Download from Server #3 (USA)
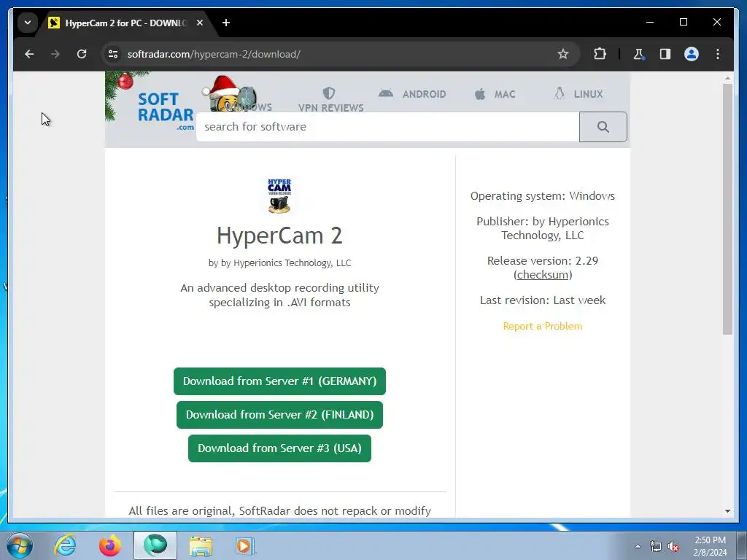Image resolution: width=747 pixels, height=560 pixels. (x=279, y=448)
